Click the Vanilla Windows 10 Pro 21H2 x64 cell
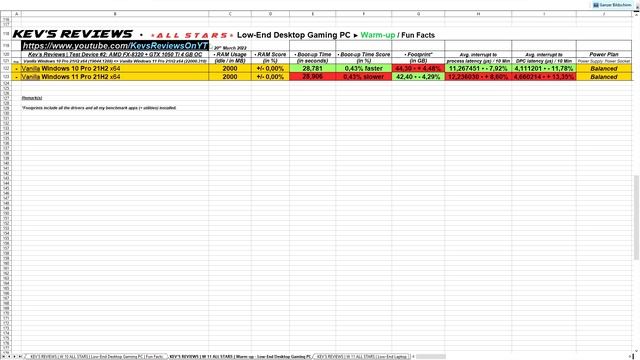The height and width of the screenshot is (360, 640). pos(115,69)
